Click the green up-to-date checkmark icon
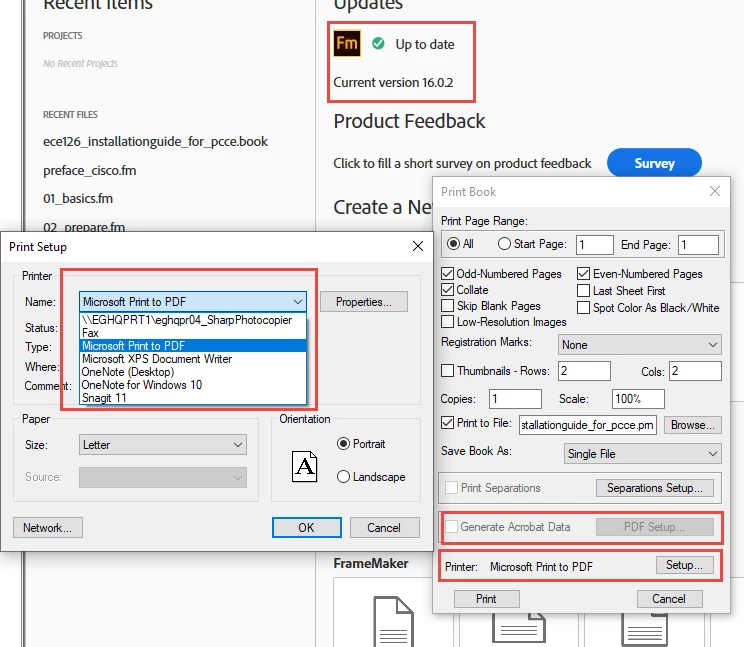This screenshot has width=744, height=647. click(378, 44)
